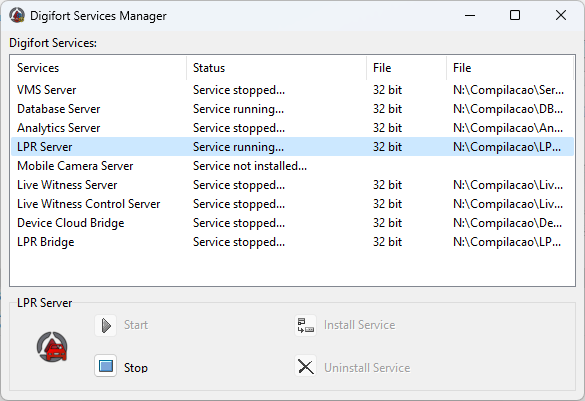
Task: Maximize the Digifort Services Manager window
Action: point(515,15)
